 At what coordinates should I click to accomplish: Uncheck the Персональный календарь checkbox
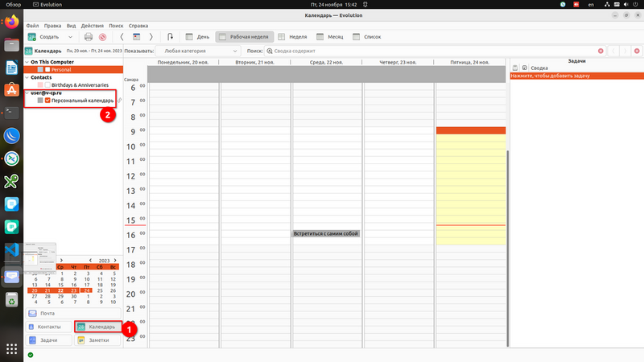(47, 101)
